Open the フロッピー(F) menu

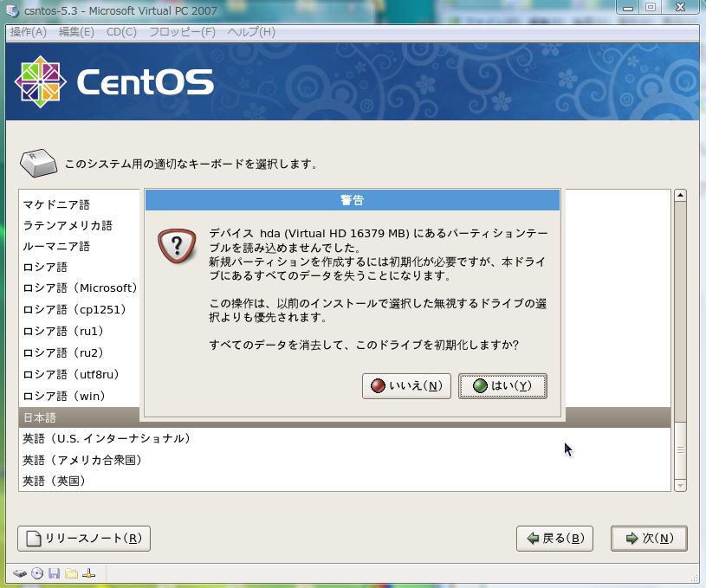point(182,32)
